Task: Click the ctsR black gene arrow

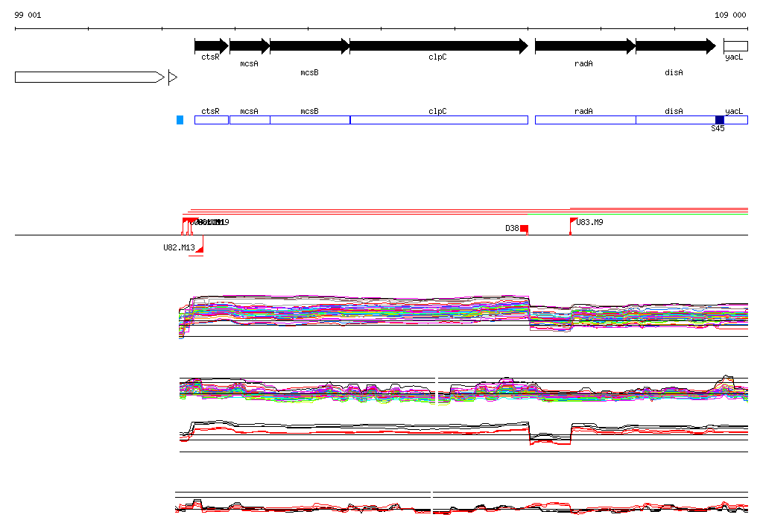Action: pos(211,46)
